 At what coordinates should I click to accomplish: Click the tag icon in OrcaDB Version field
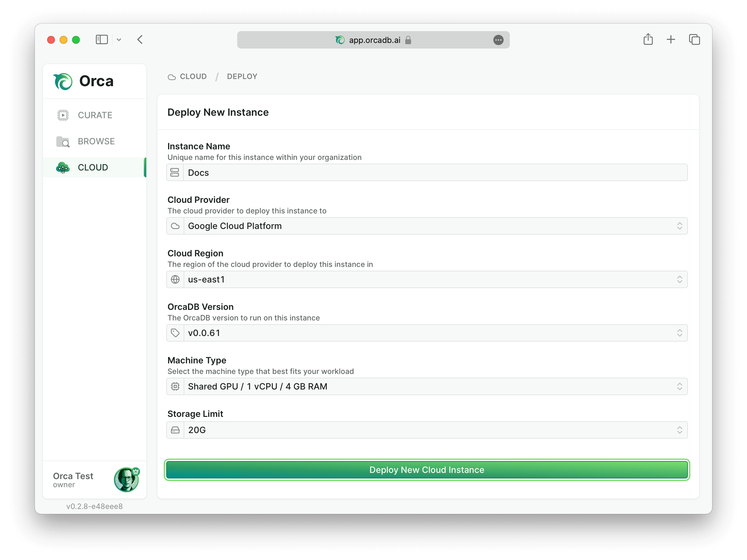tap(175, 333)
